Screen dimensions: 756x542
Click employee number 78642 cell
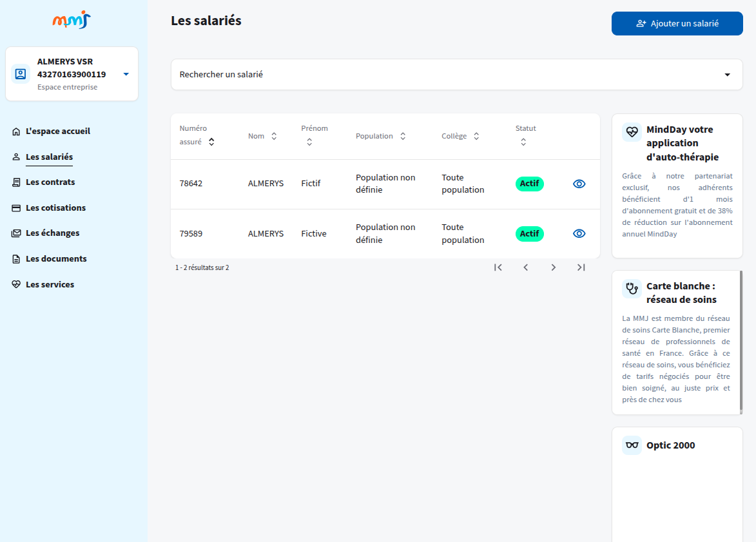191,183
